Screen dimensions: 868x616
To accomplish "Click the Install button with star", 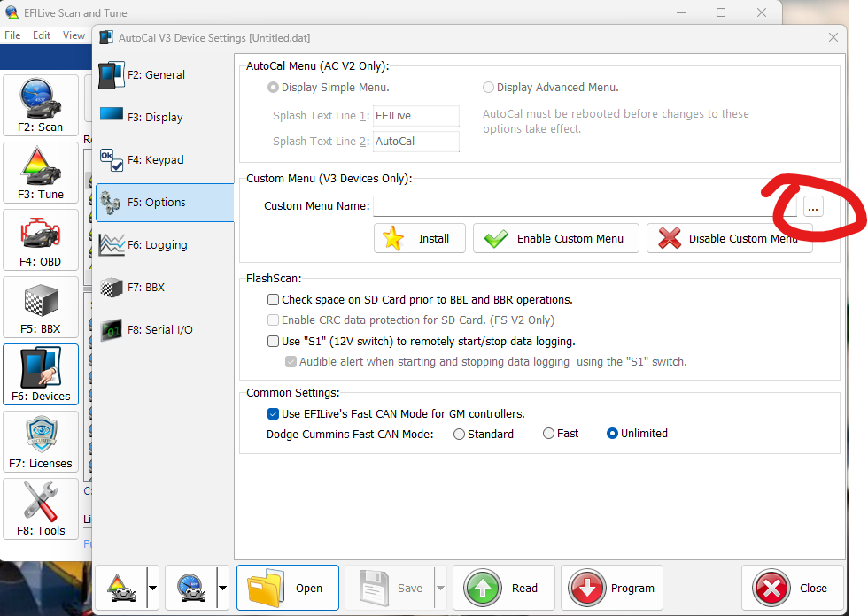I will coord(420,238).
